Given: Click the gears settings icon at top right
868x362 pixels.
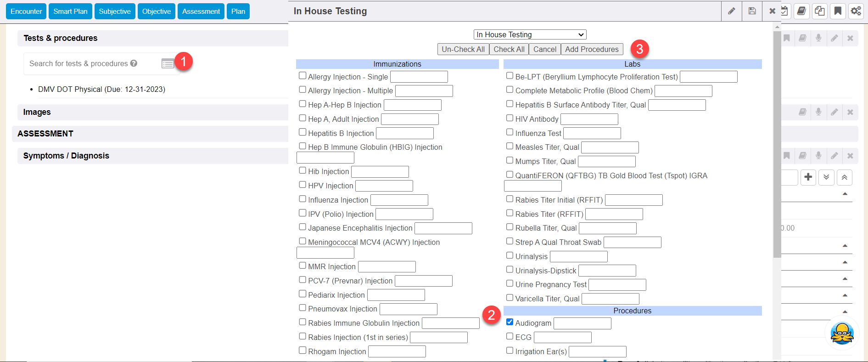Looking at the screenshot, I should pyautogui.click(x=856, y=11).
